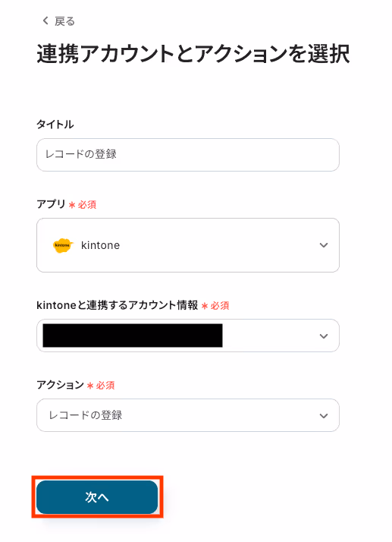The width and height of the screenshot is (392, 542).
Task: Click the タイトル field label
Action: tap(55, 124)
